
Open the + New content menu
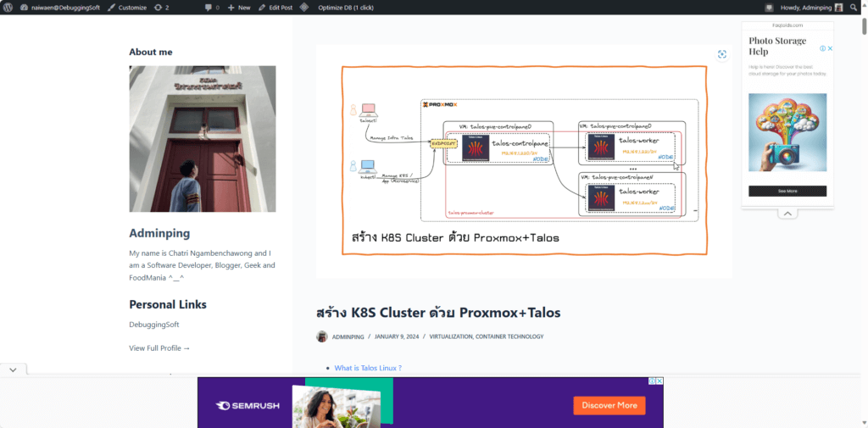[239, 7]
